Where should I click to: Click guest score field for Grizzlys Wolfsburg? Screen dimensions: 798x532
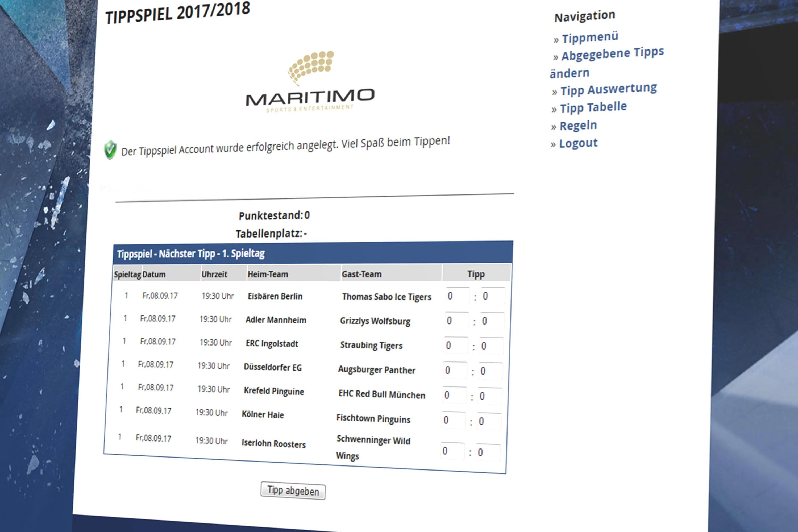pyautogui.click(x=492, y=321)
